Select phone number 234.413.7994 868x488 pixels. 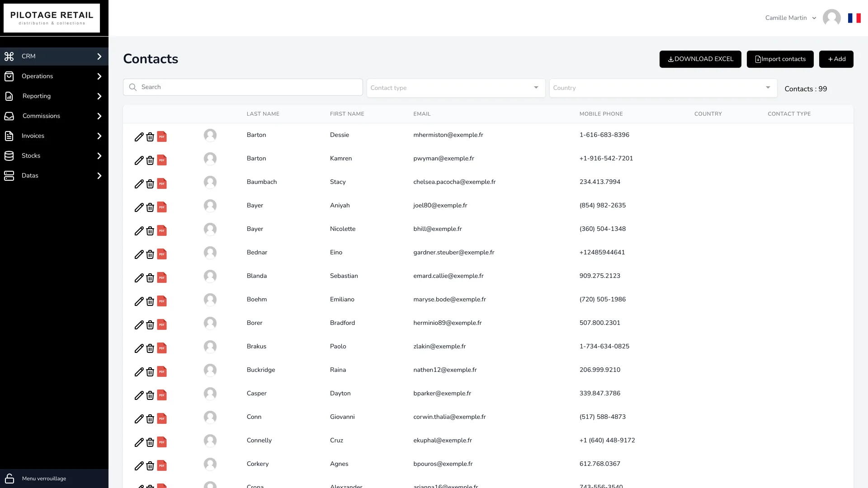tap(599, 182)
